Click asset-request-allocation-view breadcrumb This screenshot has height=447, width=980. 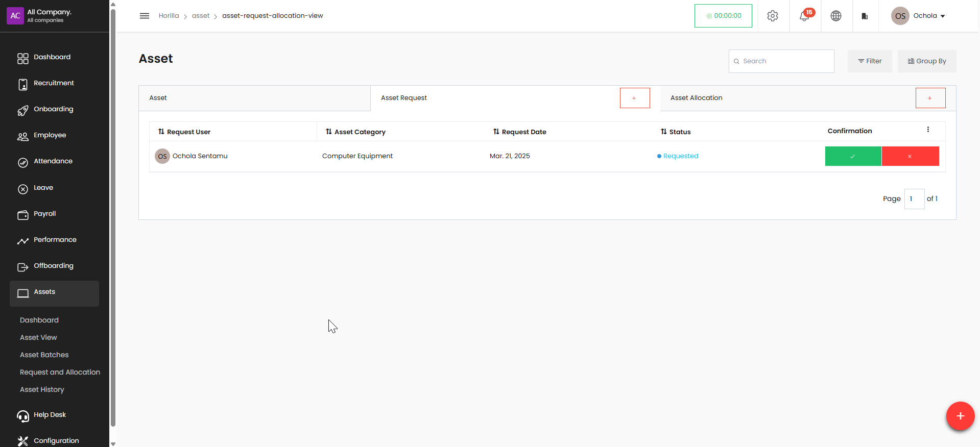click(272, 16)
